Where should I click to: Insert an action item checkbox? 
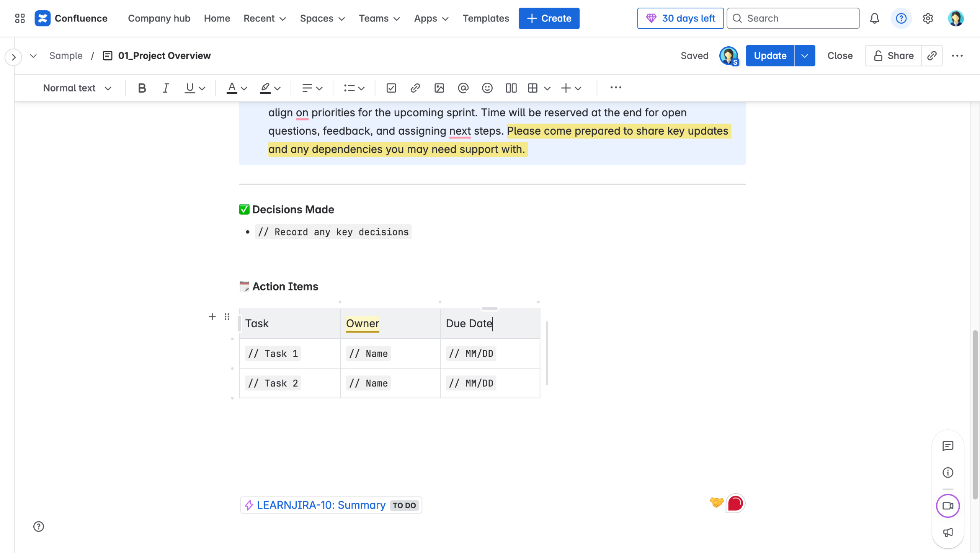(391, 88)
